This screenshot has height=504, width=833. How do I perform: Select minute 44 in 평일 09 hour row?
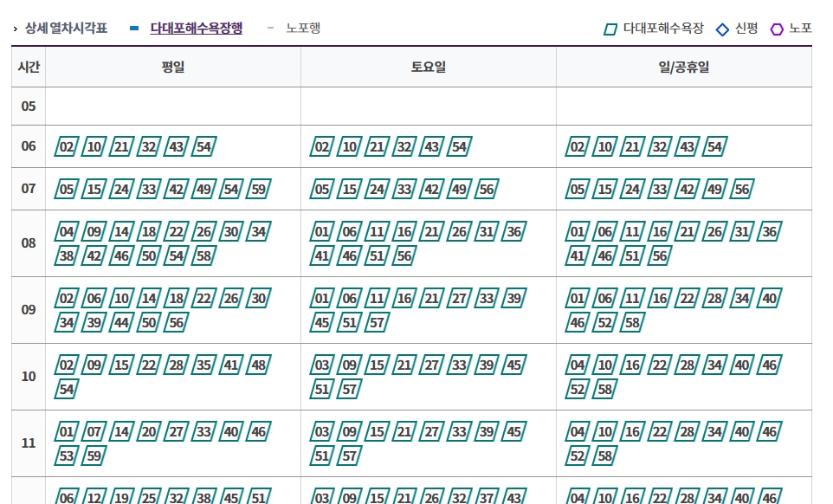pos(121,322)
